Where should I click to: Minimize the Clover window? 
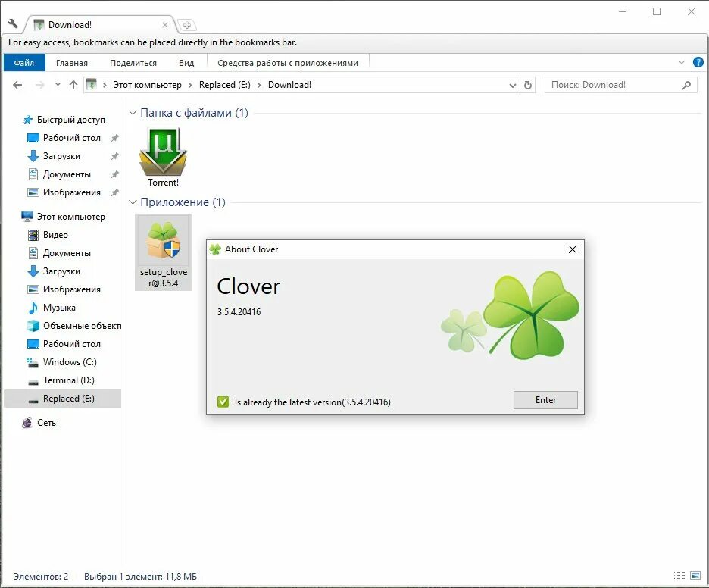623,12
